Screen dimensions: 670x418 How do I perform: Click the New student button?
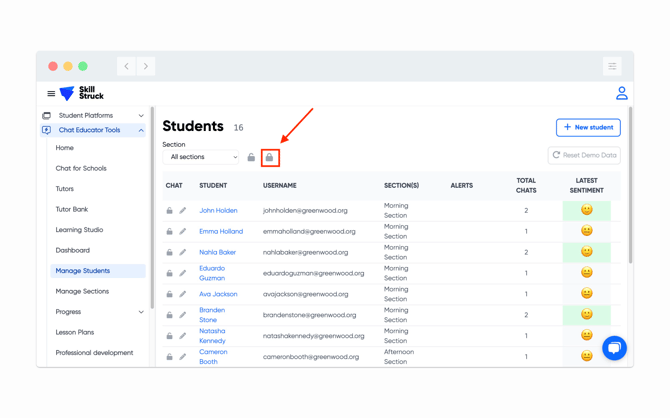[x=588, y=128]
